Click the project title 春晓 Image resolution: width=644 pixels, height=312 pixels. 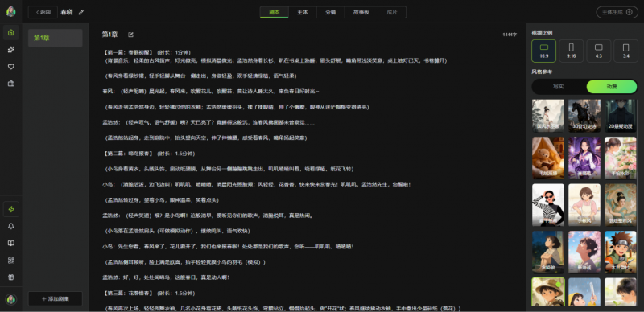click(x=67, y=12)
